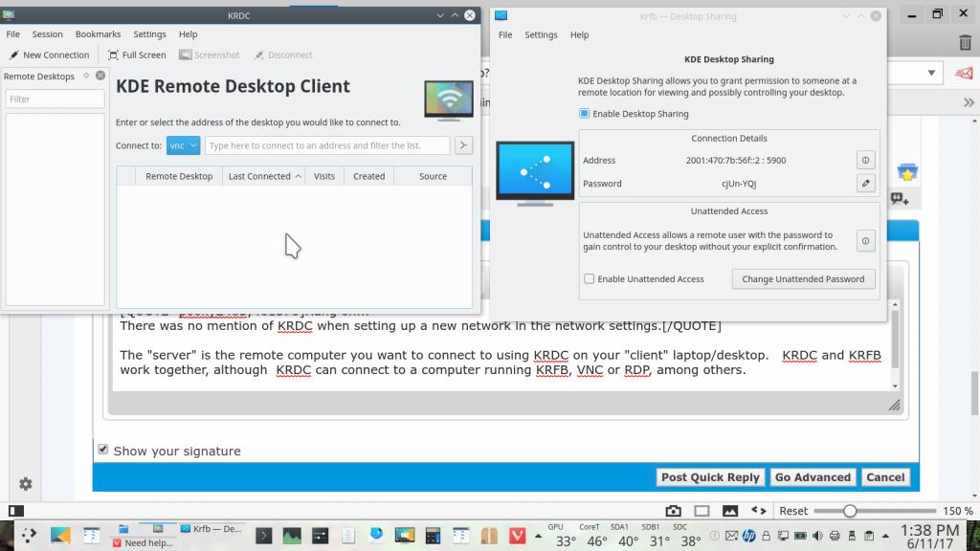Disable the Enable Desktop Sharing checkbox

[585, 114]
